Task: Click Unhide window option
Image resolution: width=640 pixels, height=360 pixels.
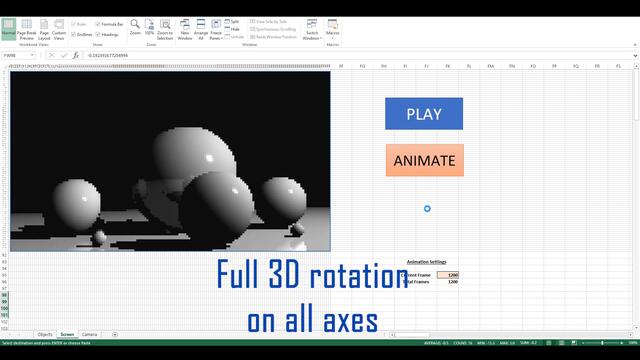Action: coord(234,37)
